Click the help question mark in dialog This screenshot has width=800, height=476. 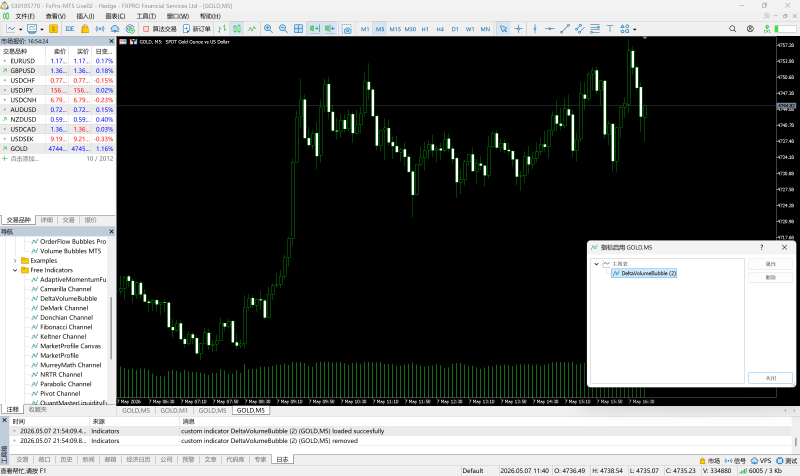click(762, 247)
